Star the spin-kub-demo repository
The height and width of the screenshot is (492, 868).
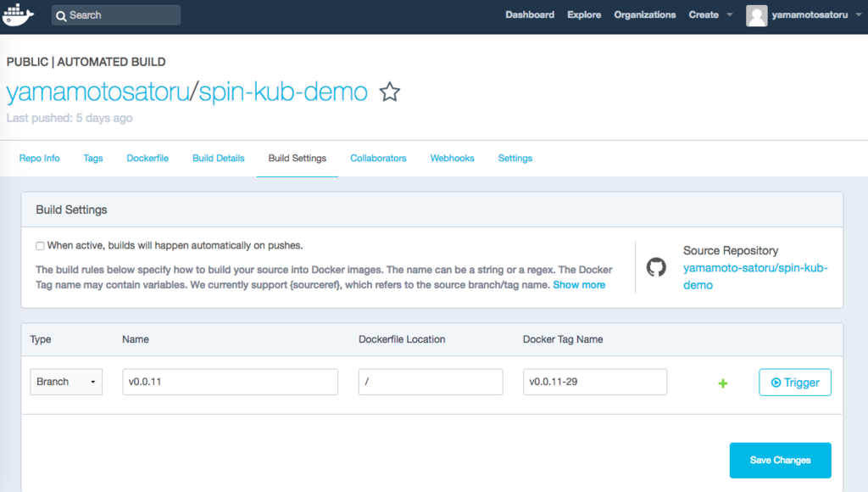point(390,92)
